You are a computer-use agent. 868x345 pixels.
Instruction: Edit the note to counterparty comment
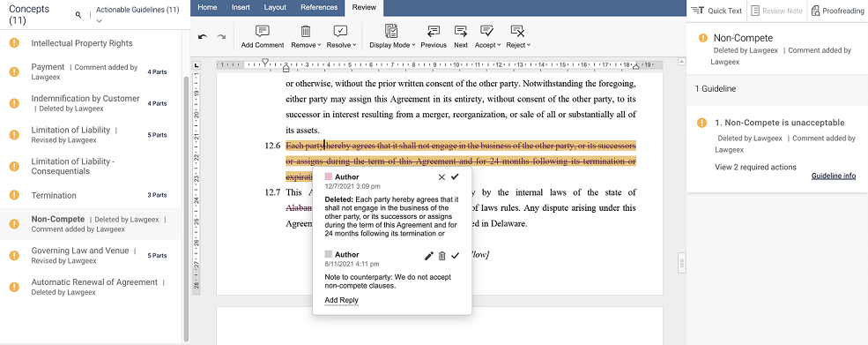pos(428,256)
